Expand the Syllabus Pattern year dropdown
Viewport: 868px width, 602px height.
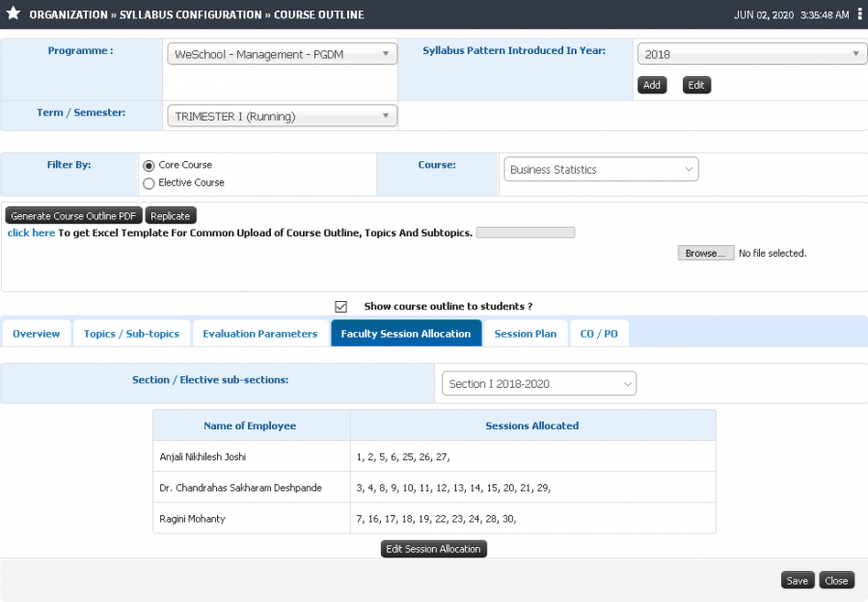pos(752,54)
